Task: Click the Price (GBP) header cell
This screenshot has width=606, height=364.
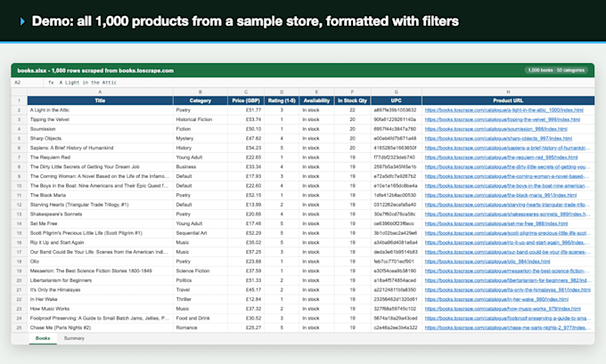Action: click(x=246, y=101)
